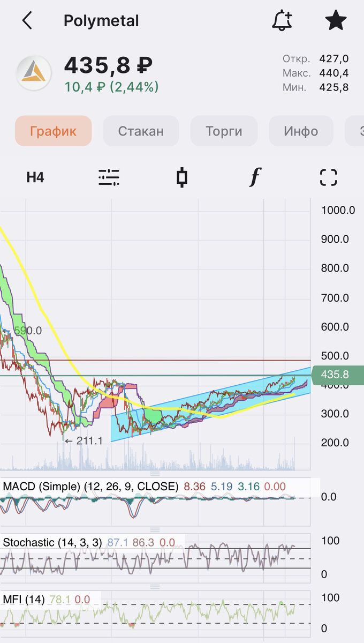Click the MACD value 8.36

tap(194, 487)
